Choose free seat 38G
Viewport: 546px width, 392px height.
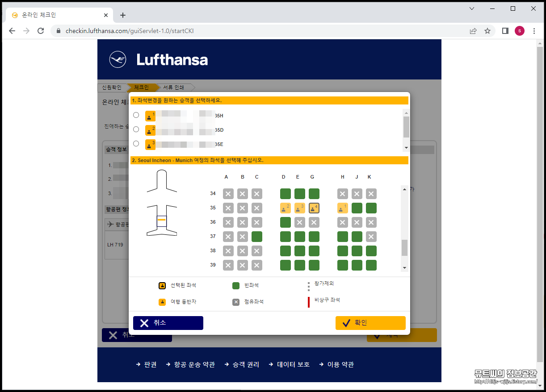tap(314, 251)
